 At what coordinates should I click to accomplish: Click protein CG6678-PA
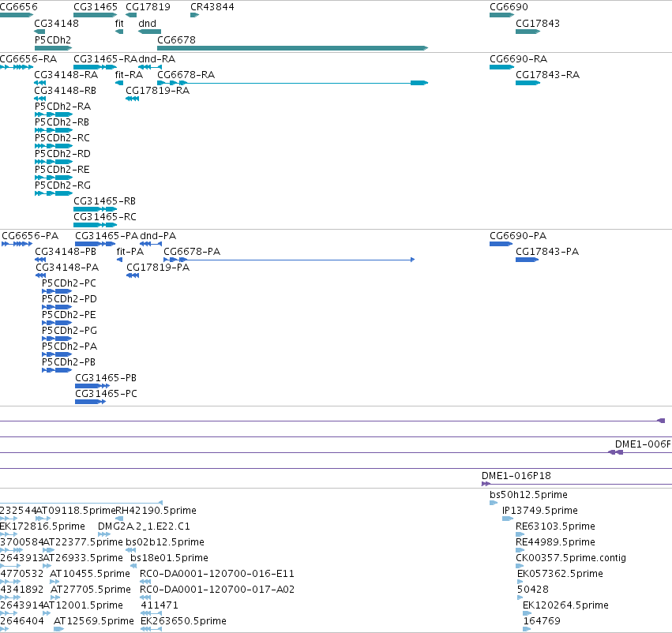(x=192, y=252)
